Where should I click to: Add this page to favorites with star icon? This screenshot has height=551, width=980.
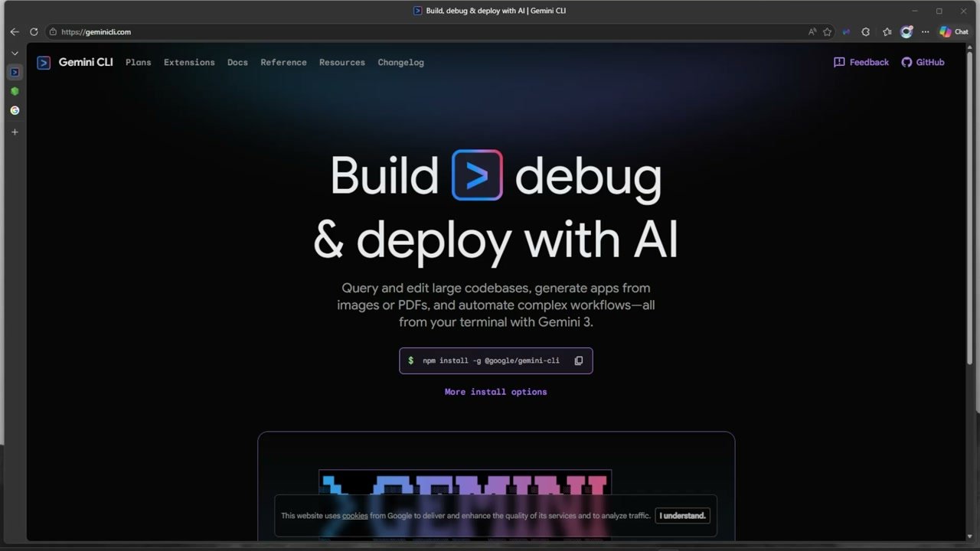pos(827,32)
